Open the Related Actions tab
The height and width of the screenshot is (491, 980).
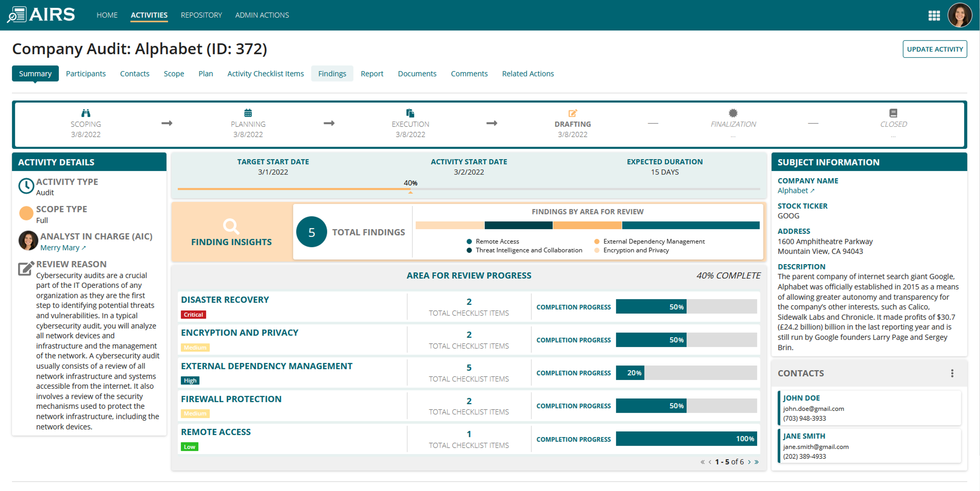tap(528, 74)
